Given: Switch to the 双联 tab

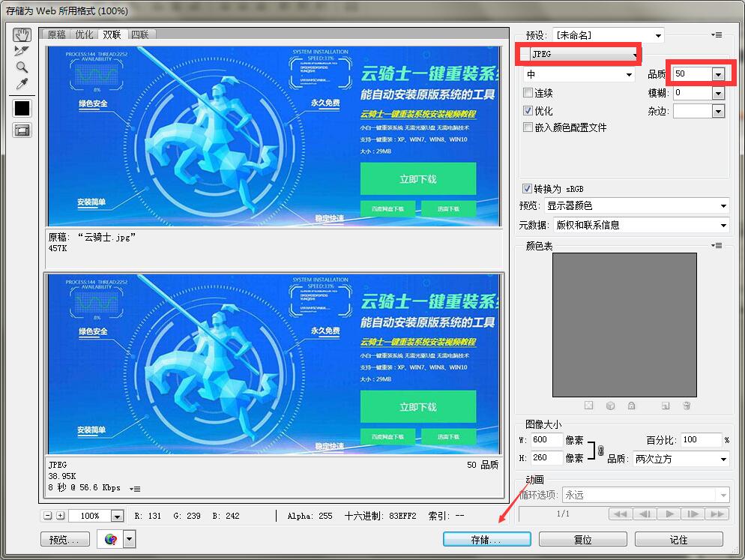Looking at the screenshot, I should [112, 34].
